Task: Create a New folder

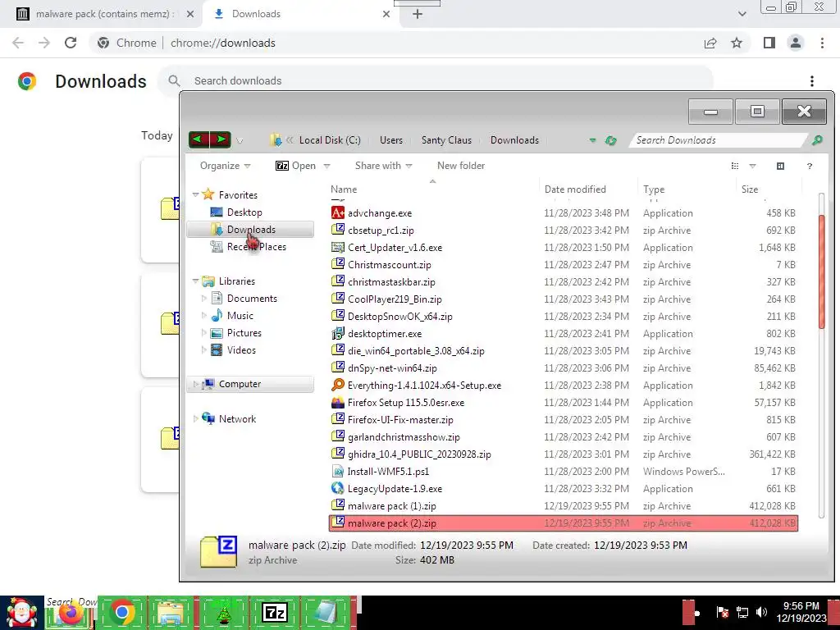Action: coord(461,166)
